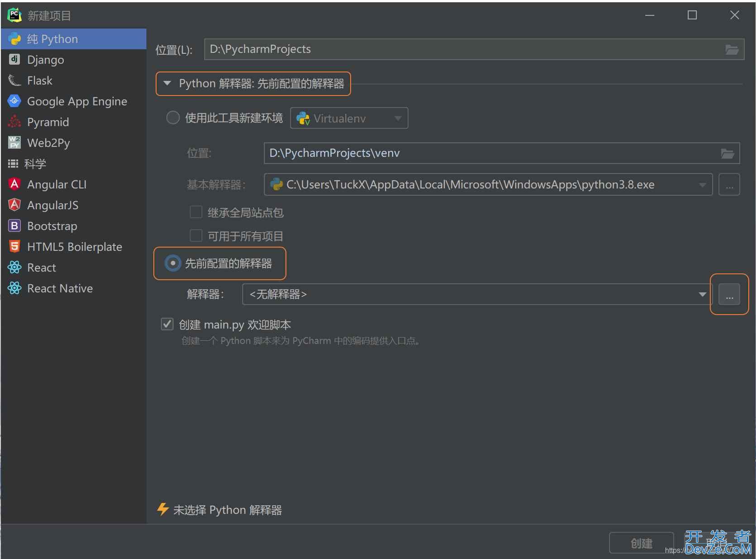Uncheck 创建 main.py 欢迎脚本 checkbox
The height and width of the screenshot is (559, 756).
click(167, 324)
